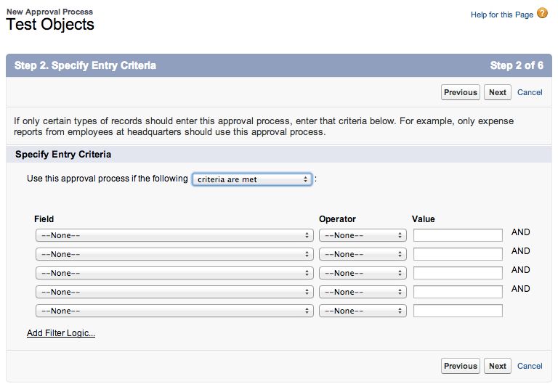
Task: Click the first row Value input
Action: [458, 235]
